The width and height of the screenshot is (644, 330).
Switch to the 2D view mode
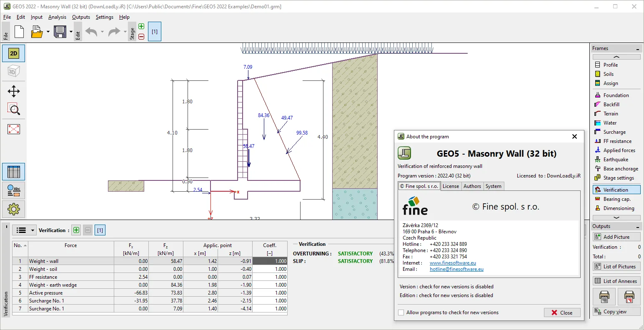click(14, 53)
